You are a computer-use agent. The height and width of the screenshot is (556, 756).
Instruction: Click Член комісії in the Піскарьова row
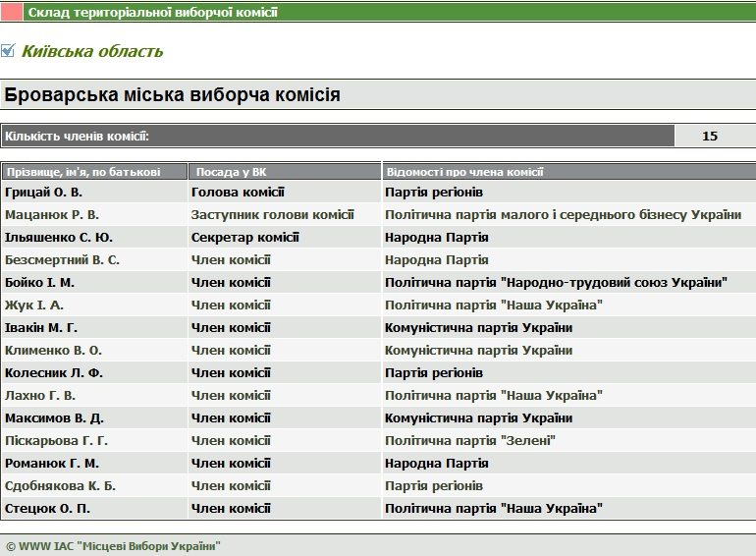pos(231,441)
